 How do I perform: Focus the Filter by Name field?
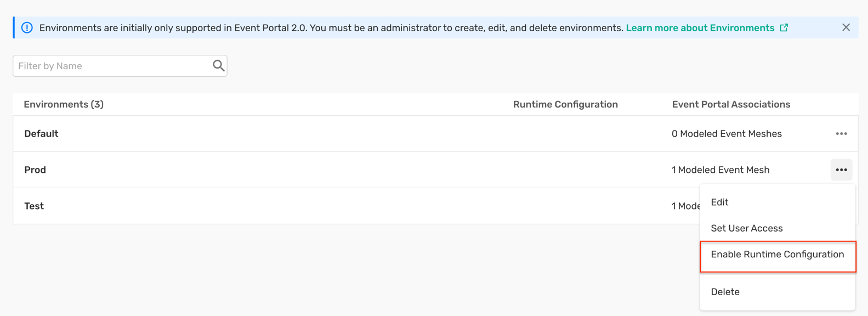[112, 66]
